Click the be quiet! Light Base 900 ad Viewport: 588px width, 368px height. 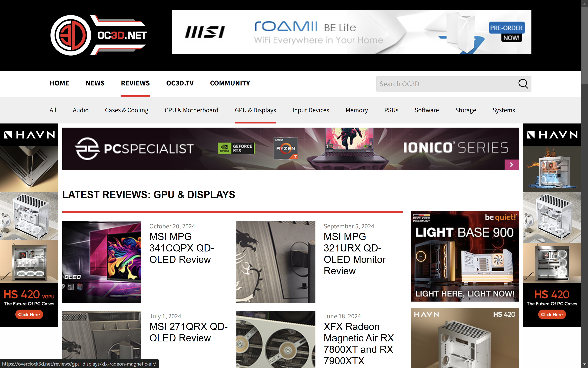pyautogui.click(x=464, y=256)
